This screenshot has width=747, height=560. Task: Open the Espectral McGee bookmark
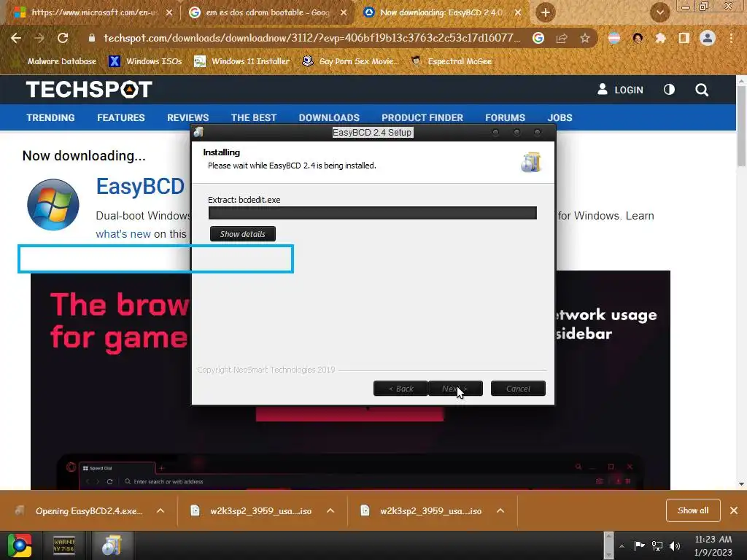coord(452,61)
